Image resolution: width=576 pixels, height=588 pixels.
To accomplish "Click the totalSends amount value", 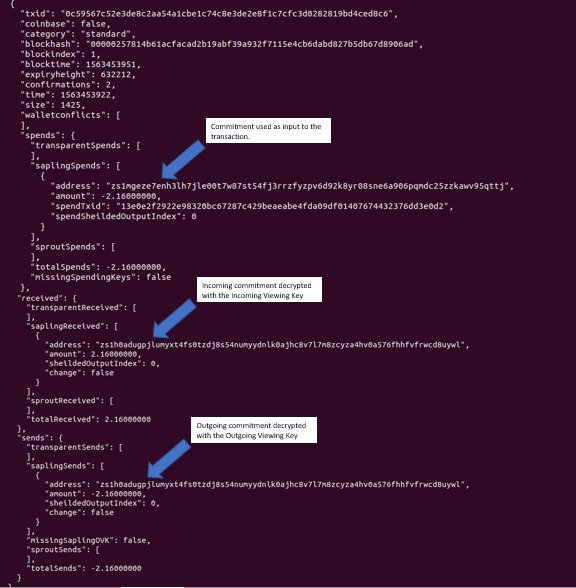I will point(116,568).
